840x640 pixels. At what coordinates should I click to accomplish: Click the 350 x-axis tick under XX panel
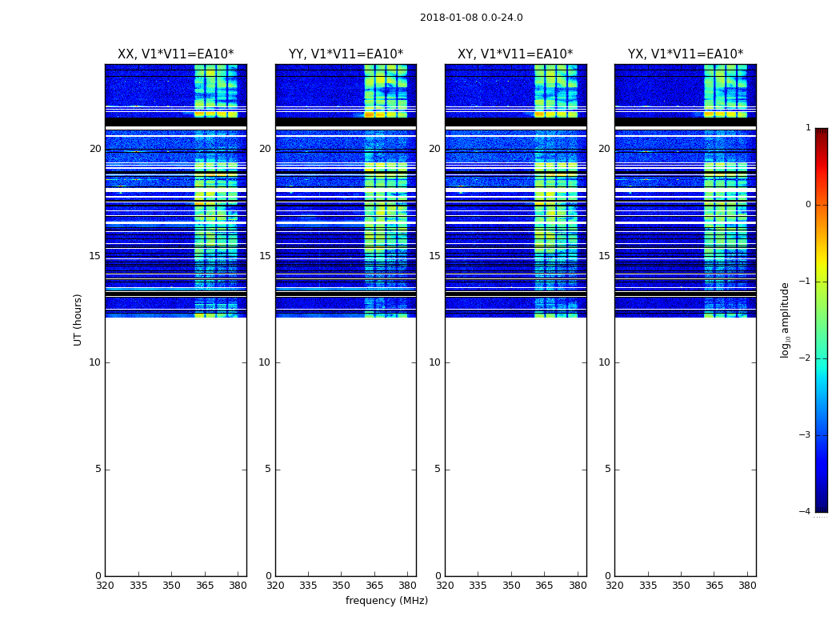tap(171, 586)
